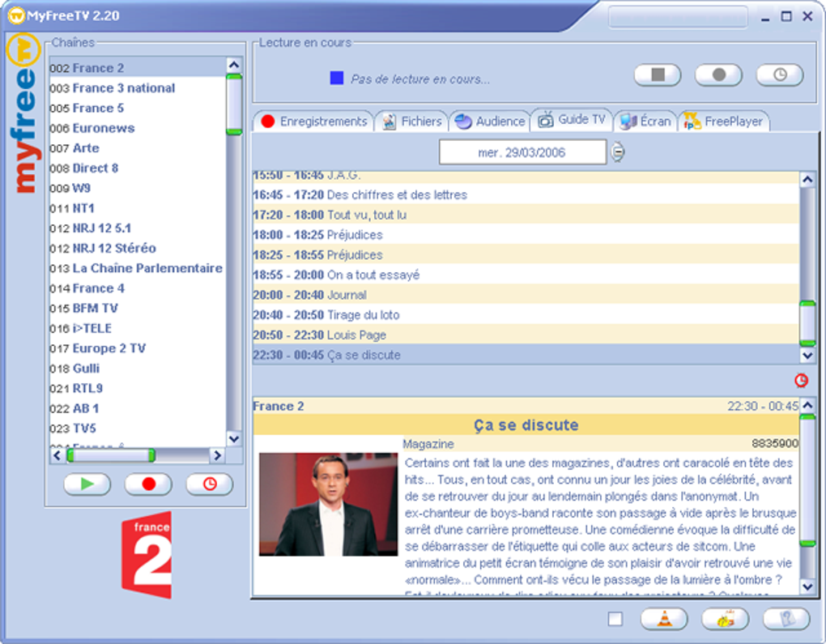The height and width of the screenshot is (644, 826).
Task: Select program Tout vu, tout lu
Action: tap(526, 215)
